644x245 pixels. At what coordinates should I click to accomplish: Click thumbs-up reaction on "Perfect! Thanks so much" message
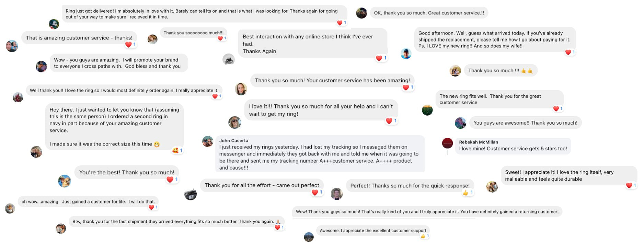[465, 192]
